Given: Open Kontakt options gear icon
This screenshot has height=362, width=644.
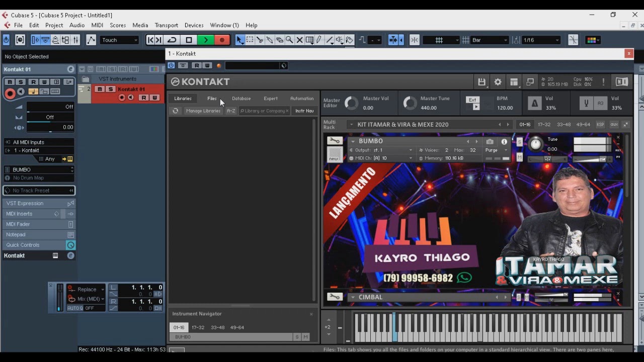Looking at the screenshot, I should point(498,82).
